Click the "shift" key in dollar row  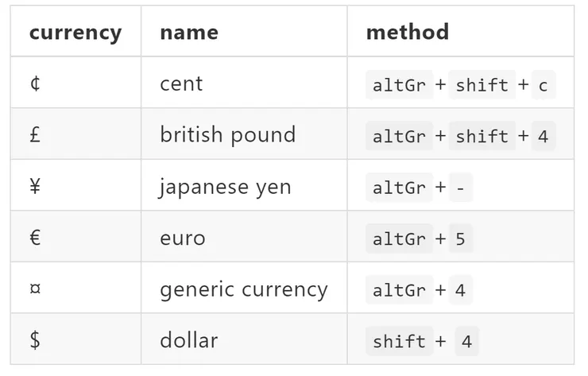pos(399,342)
